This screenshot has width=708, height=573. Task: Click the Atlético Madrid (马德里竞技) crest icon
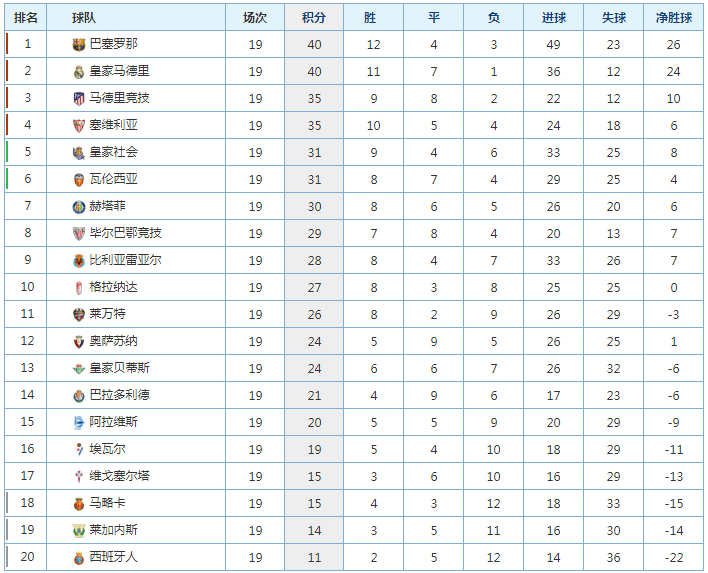point(79,98)
